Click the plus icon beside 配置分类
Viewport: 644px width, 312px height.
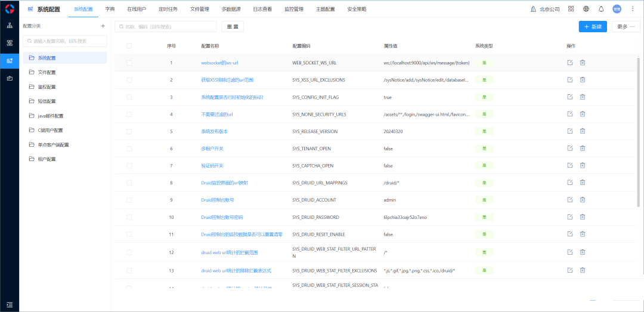pyautogui.click(x=103, y=26)
